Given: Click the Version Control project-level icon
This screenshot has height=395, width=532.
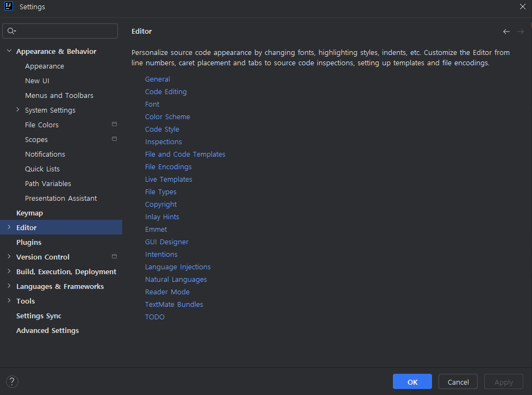Looking at the screenshot, I should (114, 257).
